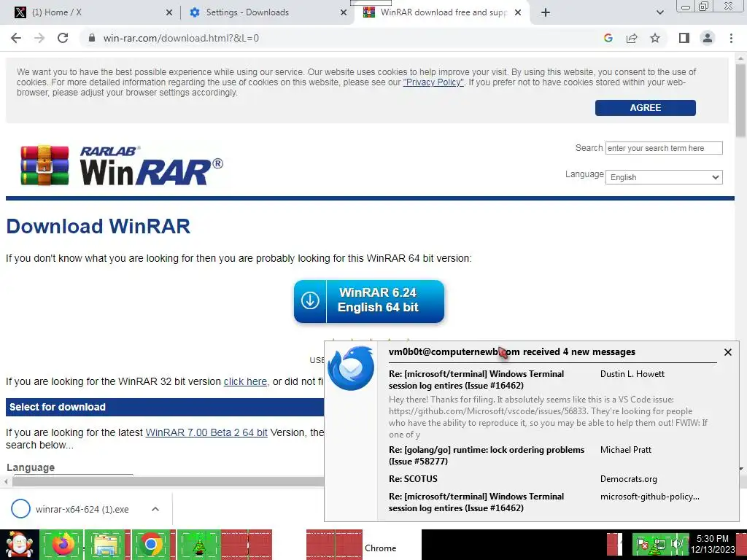747x560 pixels.
Task: Open the Language dropdown set to English
Action: coord(664,177)
